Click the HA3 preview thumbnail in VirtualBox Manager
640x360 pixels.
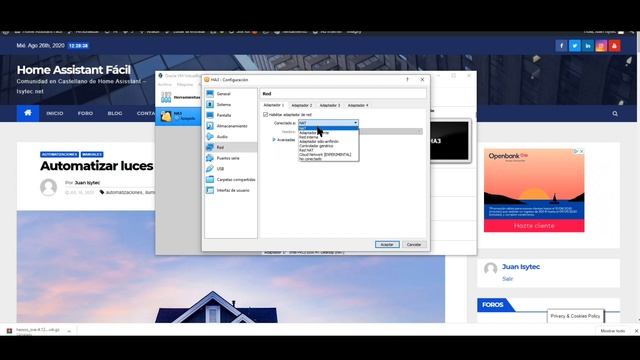(450, 141)
